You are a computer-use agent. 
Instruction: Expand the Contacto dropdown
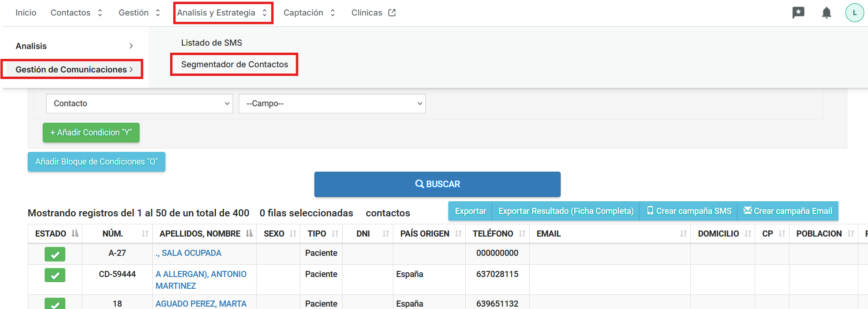(x=139, y=103)
